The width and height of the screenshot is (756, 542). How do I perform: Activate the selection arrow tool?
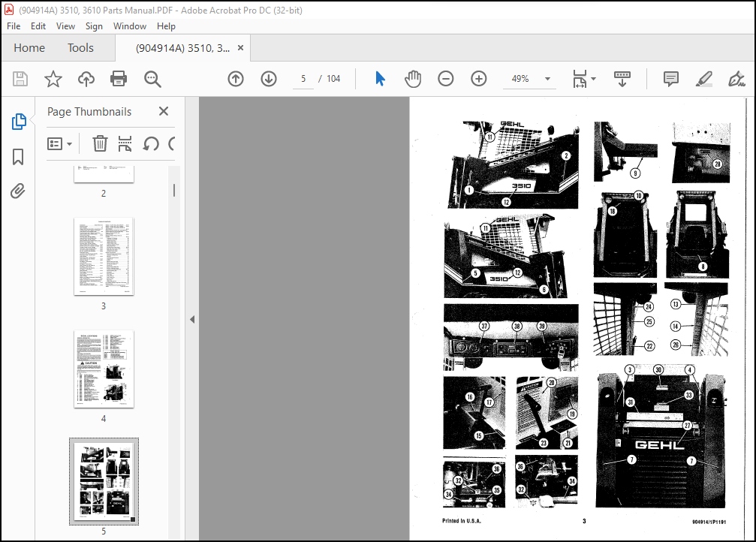click(380, 79)
